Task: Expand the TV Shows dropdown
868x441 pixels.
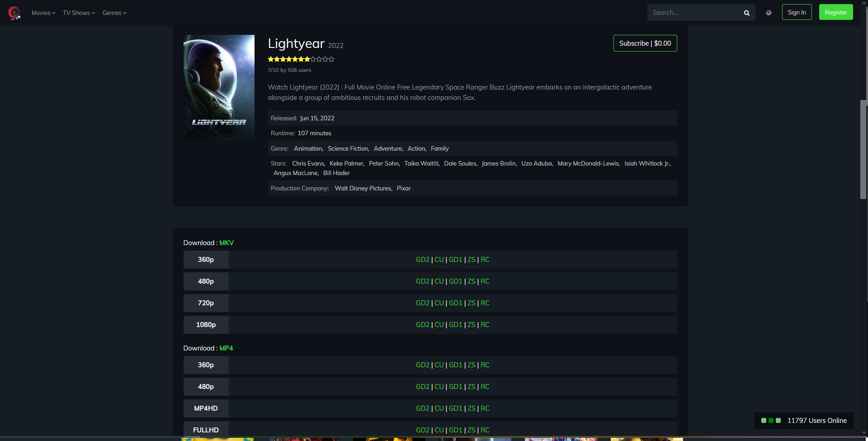Action: [x=79, y=13]
